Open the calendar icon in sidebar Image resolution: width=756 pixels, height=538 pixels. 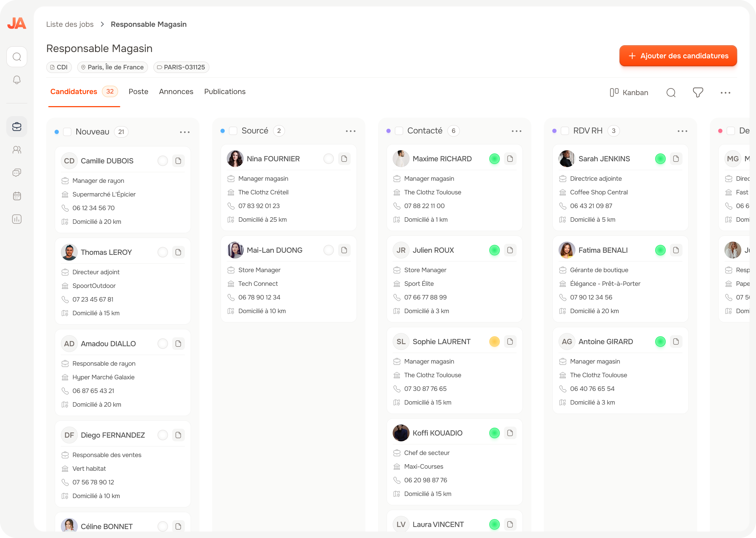click(x=17, y=196)
